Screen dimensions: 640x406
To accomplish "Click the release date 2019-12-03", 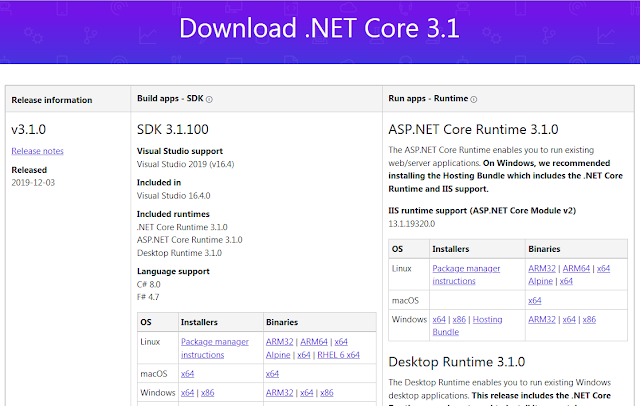I will tap(33, 183).
